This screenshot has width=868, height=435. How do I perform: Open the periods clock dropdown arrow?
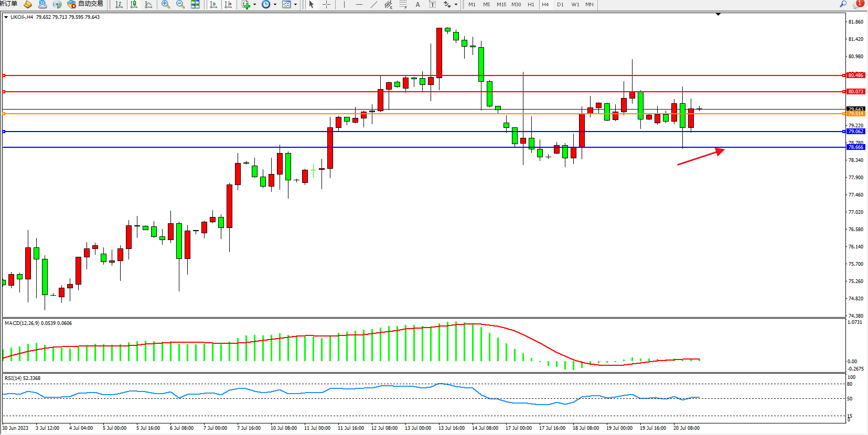(275, 5)
